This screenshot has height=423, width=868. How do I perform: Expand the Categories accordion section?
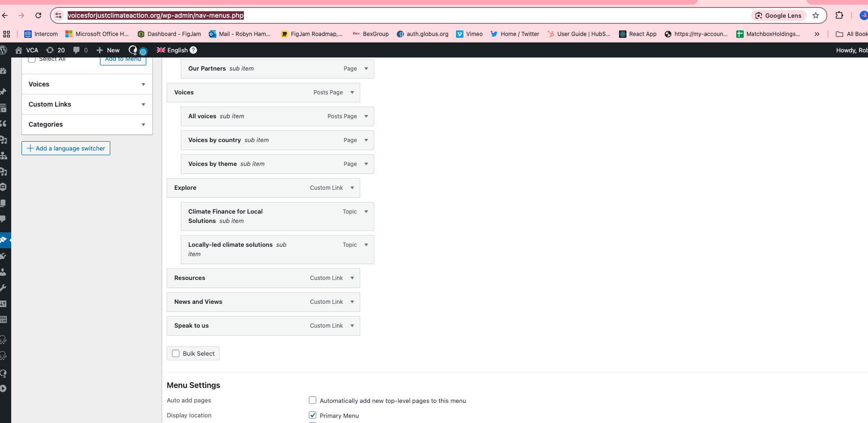coord(143,124)
